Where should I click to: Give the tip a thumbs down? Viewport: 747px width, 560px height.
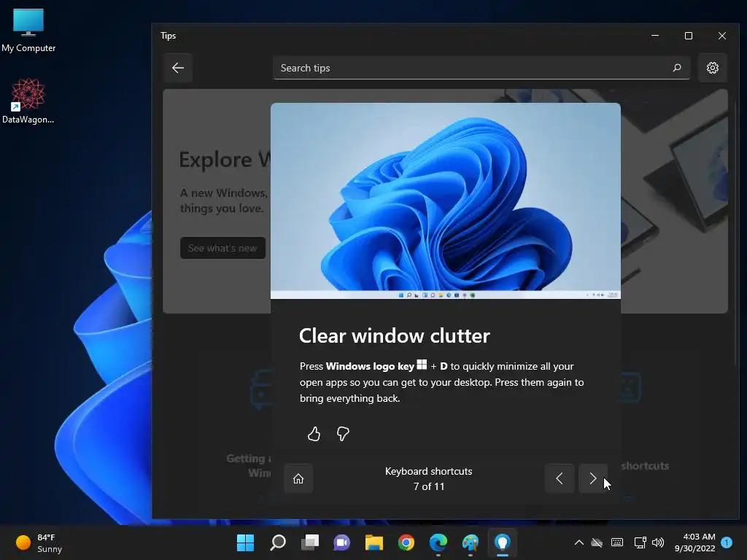tap(343, 433)
